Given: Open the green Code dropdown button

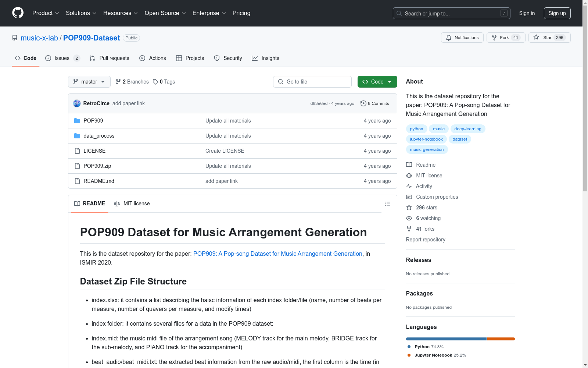Looking at the screenshot, I should click(377, 82).
